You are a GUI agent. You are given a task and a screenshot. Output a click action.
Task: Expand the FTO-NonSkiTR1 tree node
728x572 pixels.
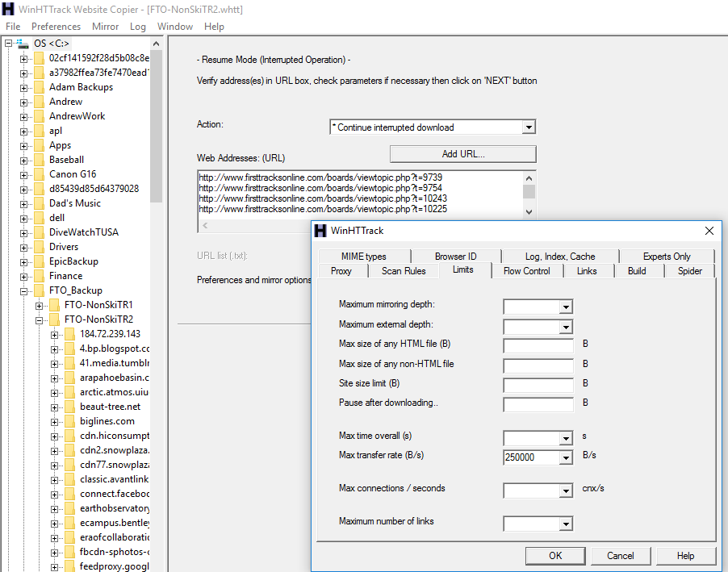[39, 306]
